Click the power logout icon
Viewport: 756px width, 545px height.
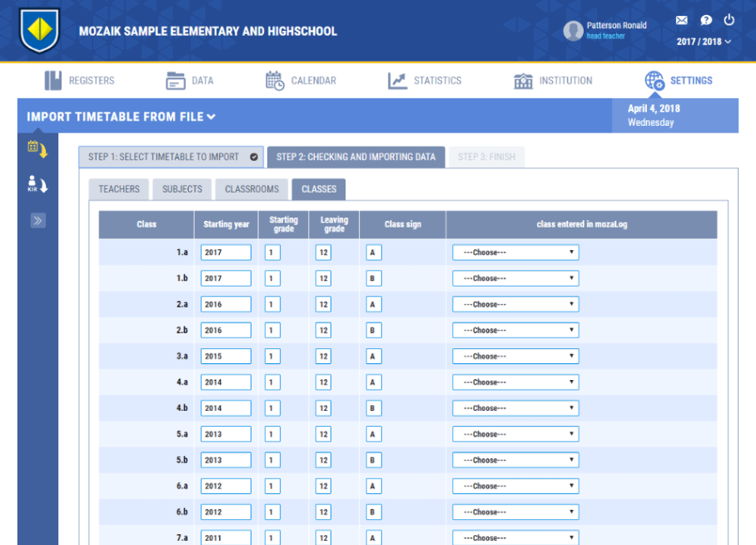(x=729, y=21)
